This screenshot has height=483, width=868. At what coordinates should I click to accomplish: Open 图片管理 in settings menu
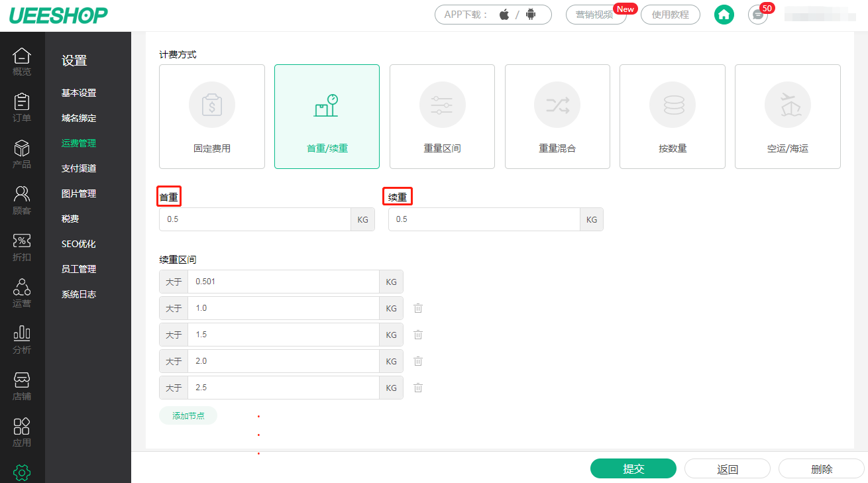tap(79, 193)
